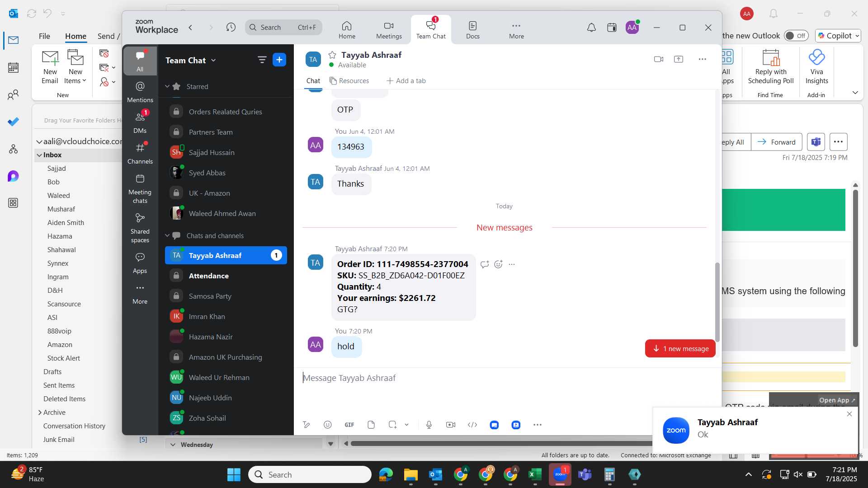Open the emoji picker in composer
This screenshot has height=488, width=868.
[328, 425]
